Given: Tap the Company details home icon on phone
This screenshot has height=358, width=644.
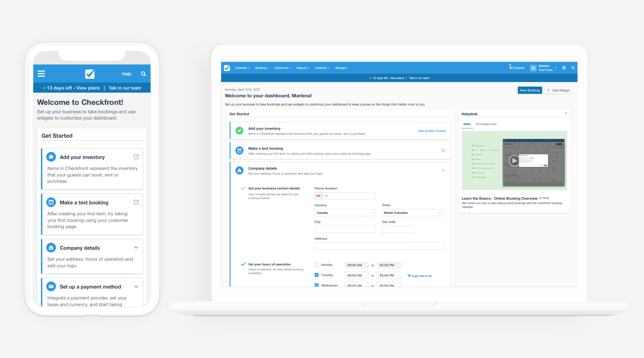Looking at the screenshot, I should (51, 248).
